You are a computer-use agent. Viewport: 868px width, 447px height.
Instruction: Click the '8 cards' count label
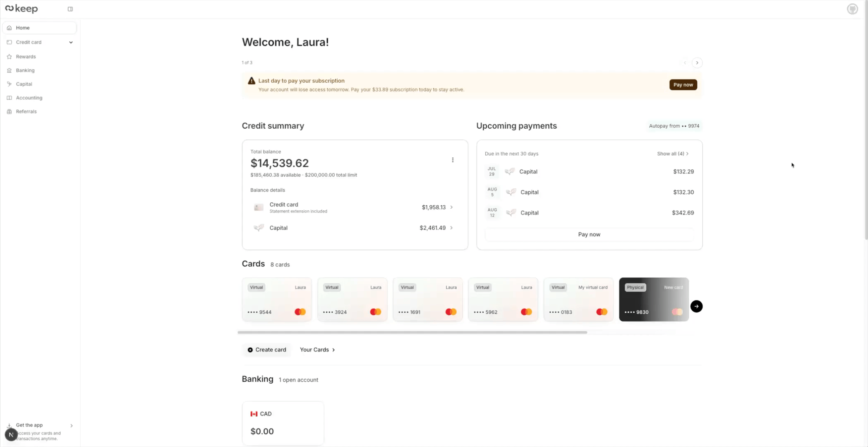[x=280, y=264]
